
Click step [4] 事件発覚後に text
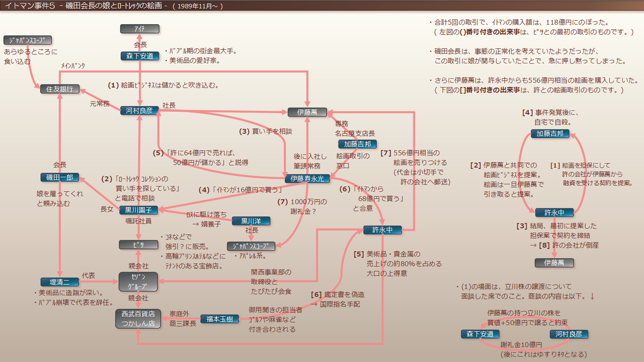tap(551, 117)
